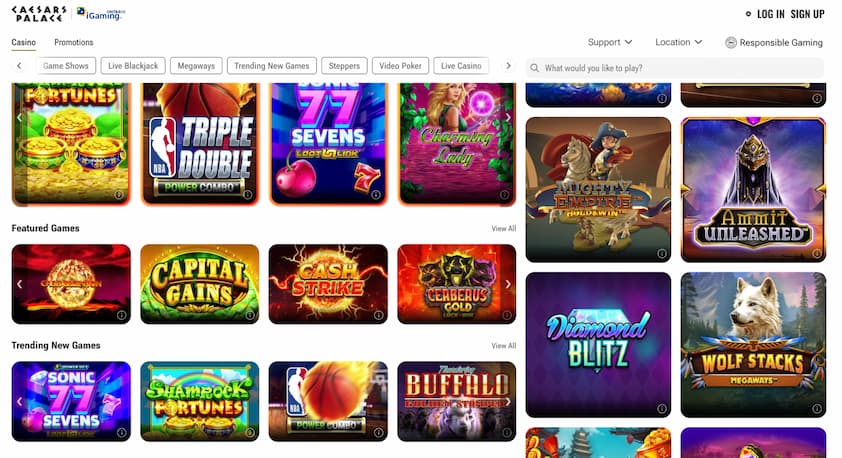
Task: Show info for Capital Gains game
Action: coord(250,315)
